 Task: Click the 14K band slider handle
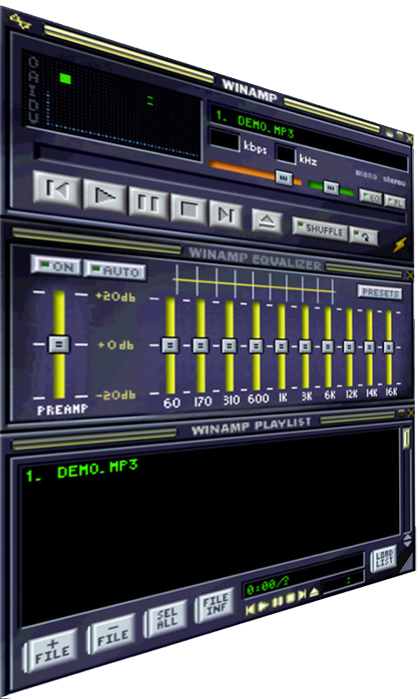(369, 347)
